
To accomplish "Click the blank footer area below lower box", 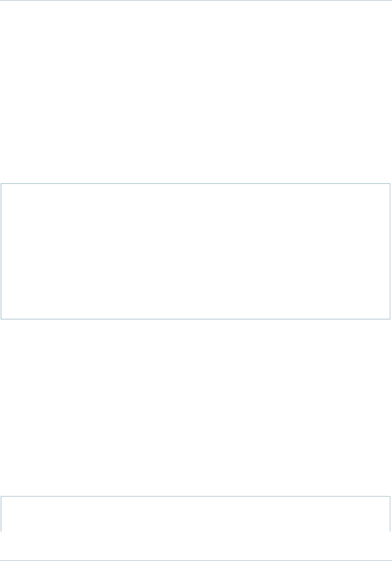I will point(196,546).
